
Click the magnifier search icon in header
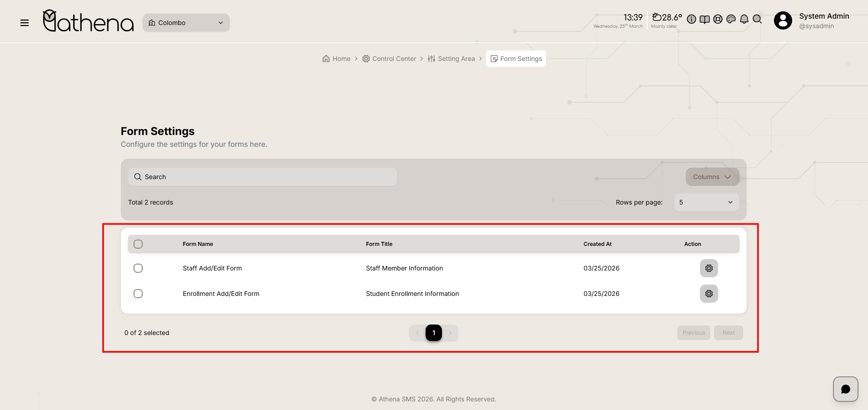tap(757, 19)
